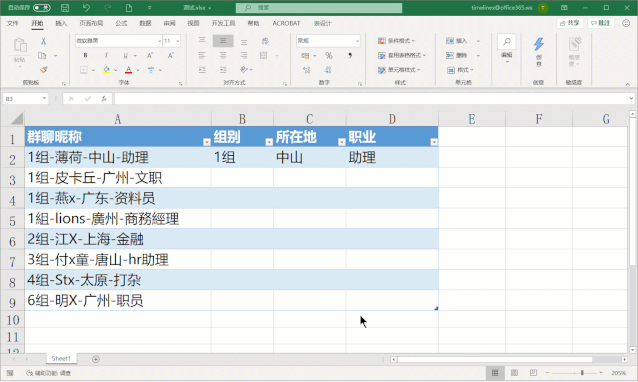Increase font size with larger A icon
The image size is (638, 382).
[150, 55]
